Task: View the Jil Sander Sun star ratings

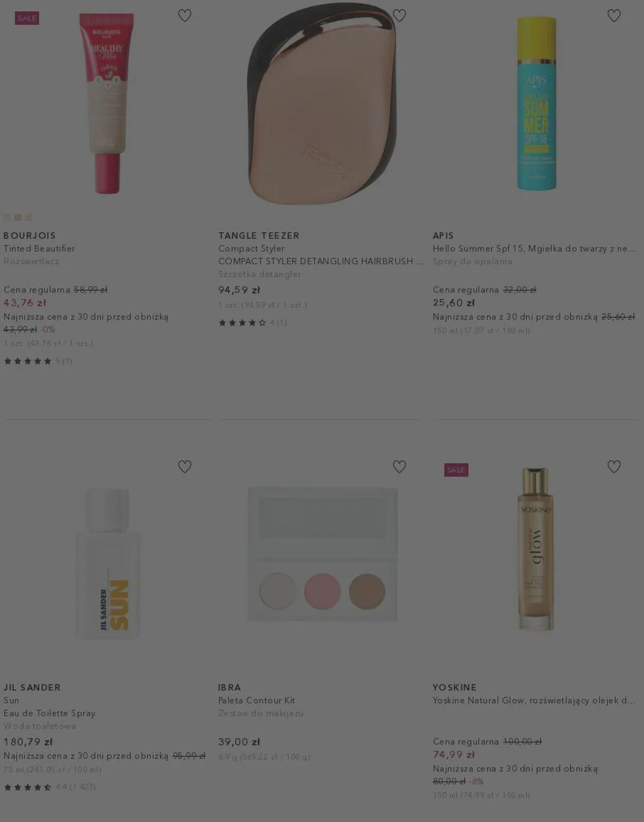Action: (27, 787)
